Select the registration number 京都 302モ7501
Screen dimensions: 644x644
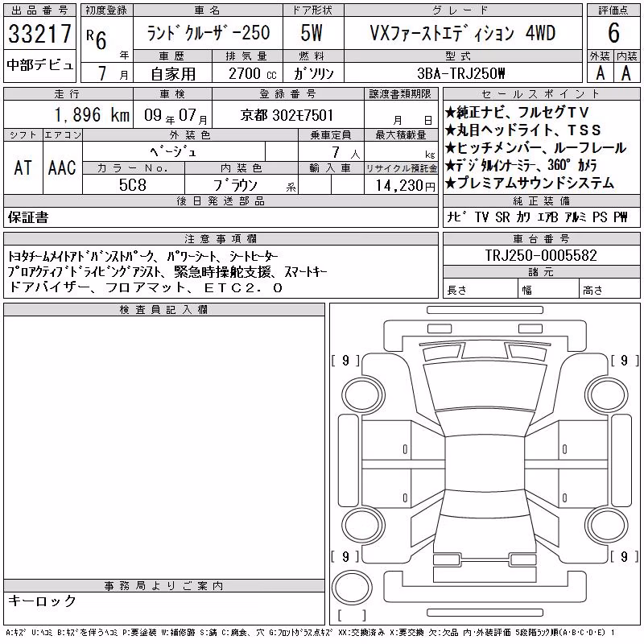click(287, 115)
